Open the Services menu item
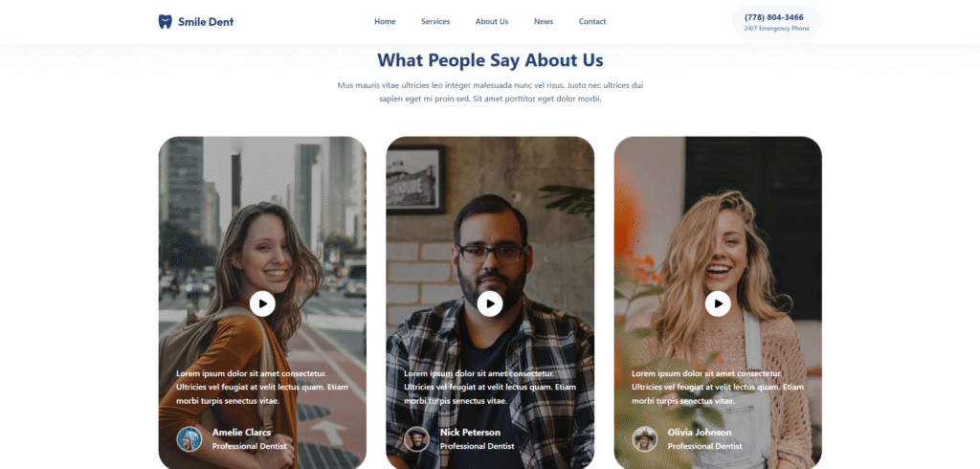Image resolution: width=980 pixels, height=469 pixels. tap(435, 21)
